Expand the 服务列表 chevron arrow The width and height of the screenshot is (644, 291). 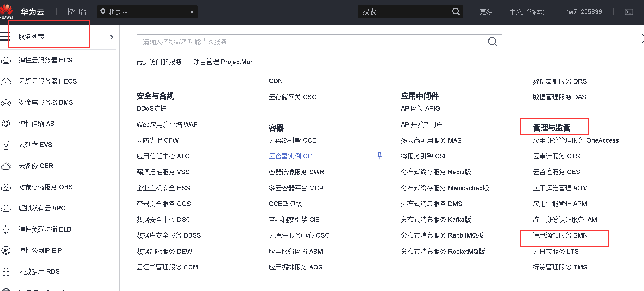pos(112,37)
